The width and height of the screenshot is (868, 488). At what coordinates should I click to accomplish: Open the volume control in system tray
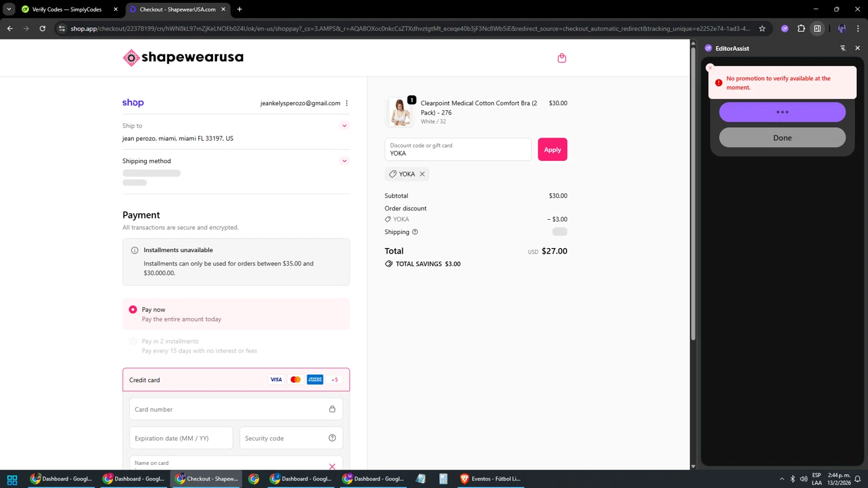(803, 479)
